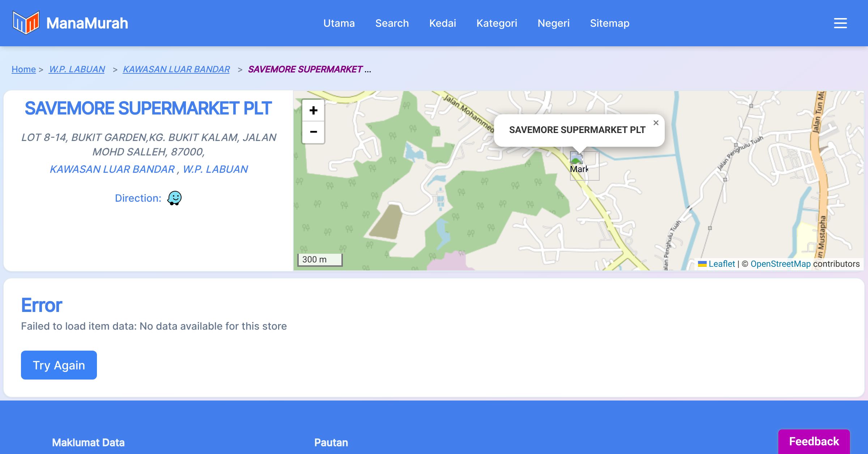Go to Utama menu item
Screen dimensions: 868x454
[339, 23]
